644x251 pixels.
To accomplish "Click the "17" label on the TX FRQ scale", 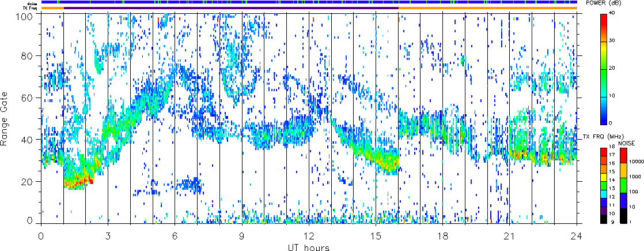I will (611, 155).
